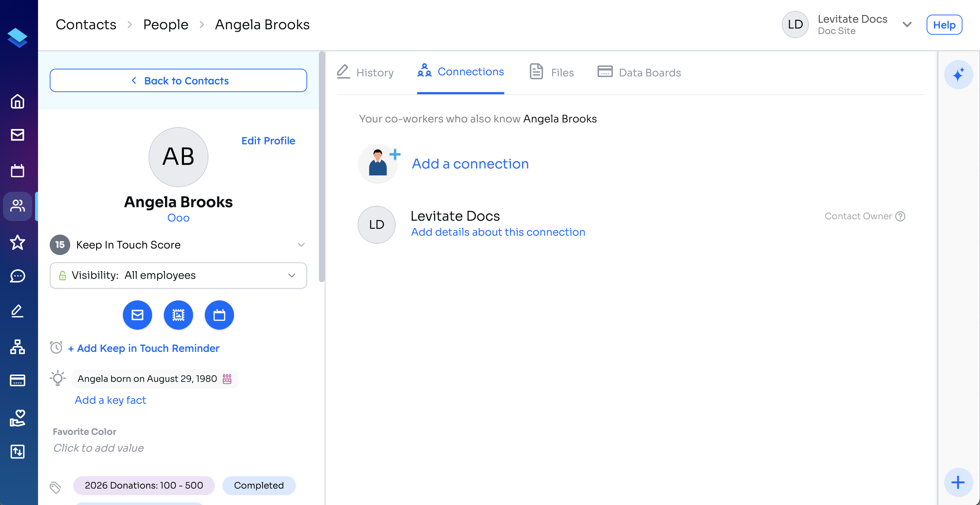Switch to the Files tab

point(552,72)
